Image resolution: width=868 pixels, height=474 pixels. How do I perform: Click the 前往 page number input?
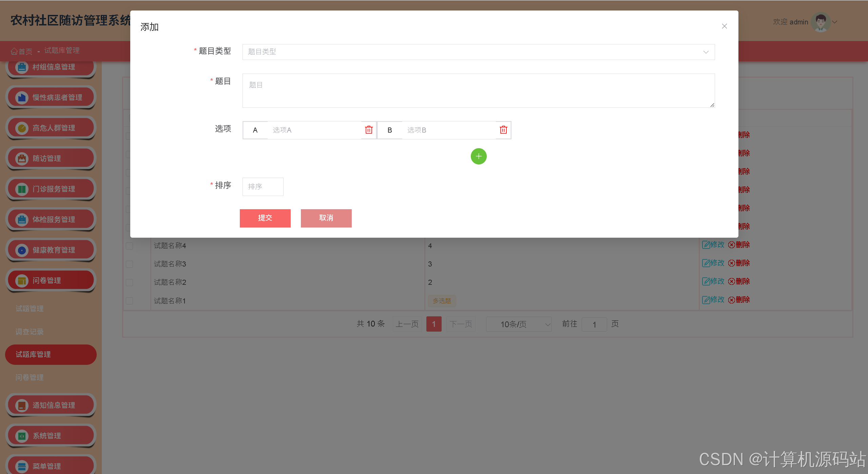pyautogui.click(x=594, y=324)
